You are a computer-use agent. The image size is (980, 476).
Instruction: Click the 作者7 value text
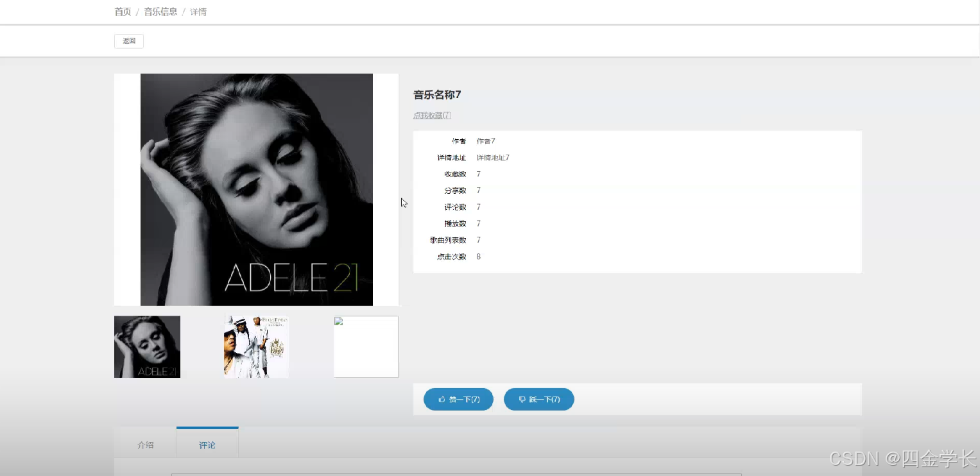point(486,141)
